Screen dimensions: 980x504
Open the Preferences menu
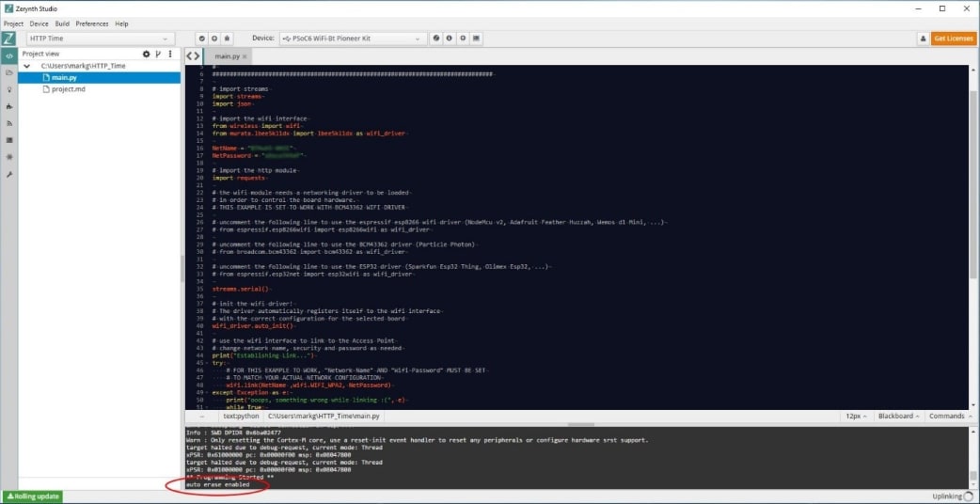[92, 24]
